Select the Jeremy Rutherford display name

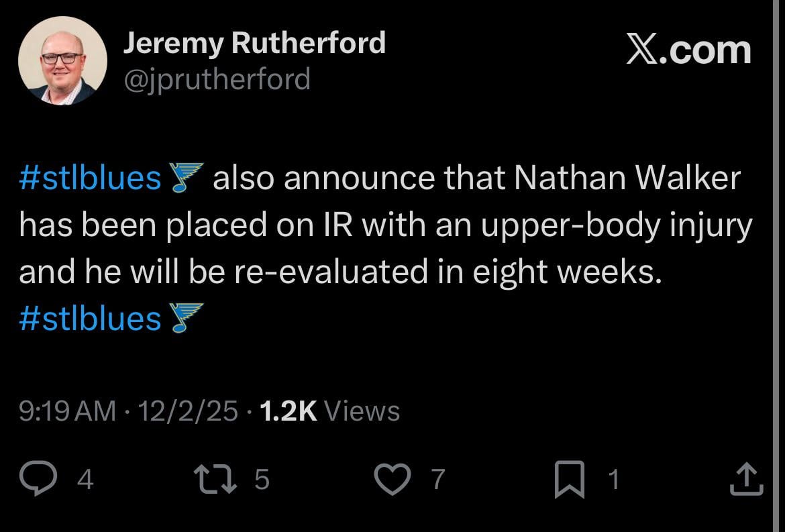[255, 42]
